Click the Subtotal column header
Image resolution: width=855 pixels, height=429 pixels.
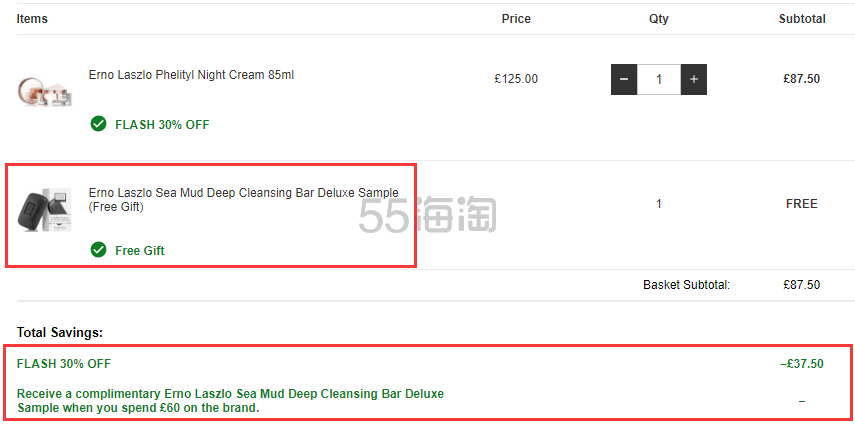click(802, 19)
